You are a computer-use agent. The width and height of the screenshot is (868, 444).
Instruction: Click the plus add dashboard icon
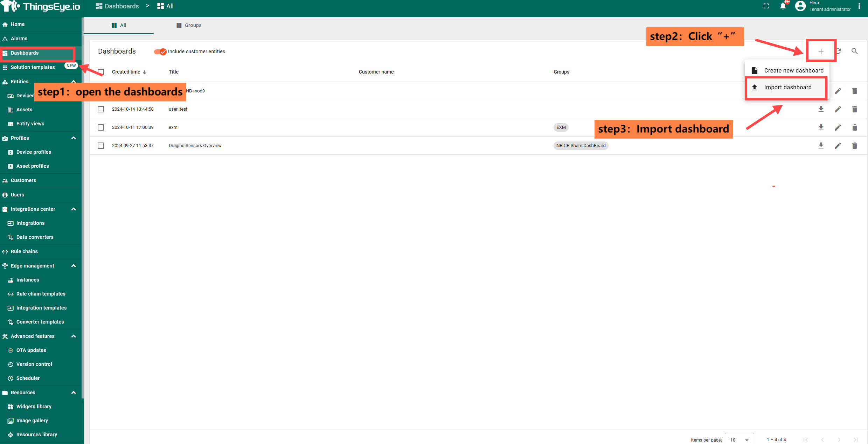(x=821, y=51)
